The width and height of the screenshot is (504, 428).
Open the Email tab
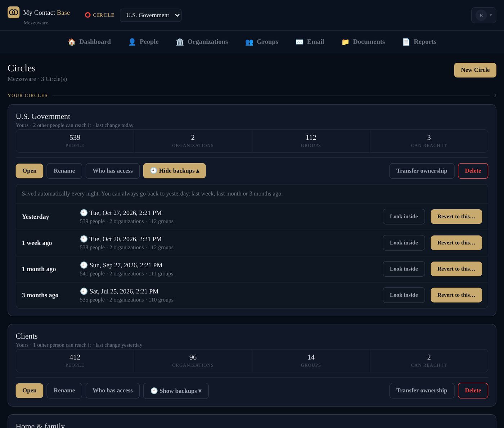pos(310,42)
